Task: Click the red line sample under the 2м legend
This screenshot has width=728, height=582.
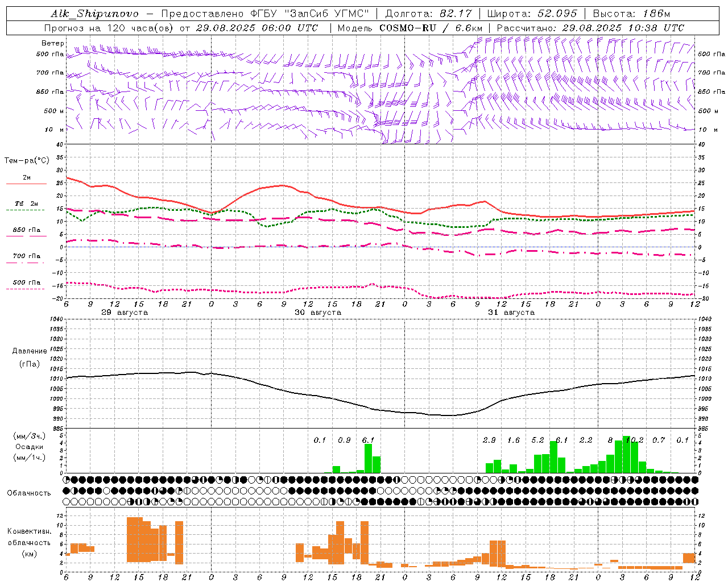Action: coord(26,184)
